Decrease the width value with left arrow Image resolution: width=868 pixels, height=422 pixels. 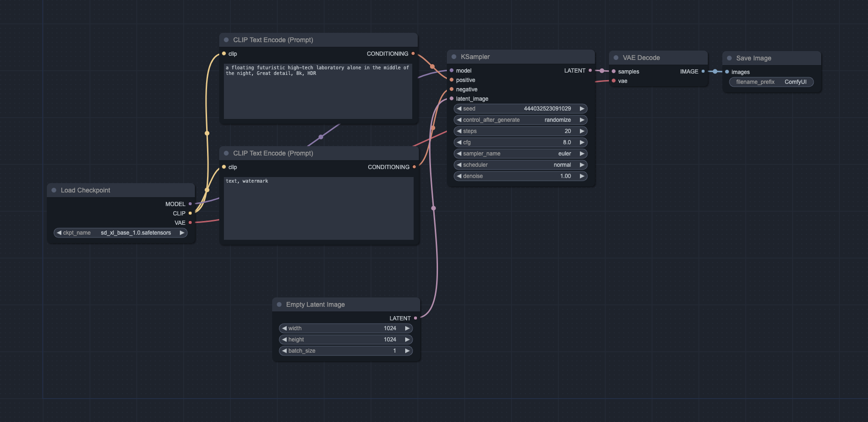pos(284,328)
